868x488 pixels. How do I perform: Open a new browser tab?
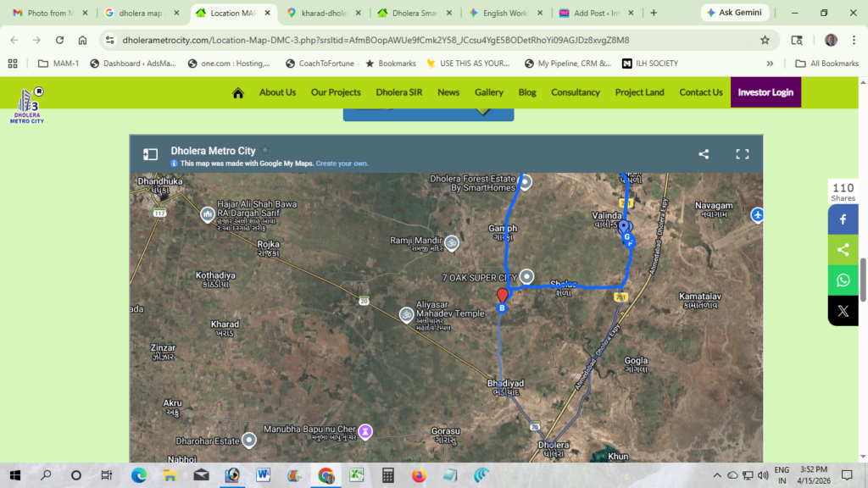pos(654,13)
